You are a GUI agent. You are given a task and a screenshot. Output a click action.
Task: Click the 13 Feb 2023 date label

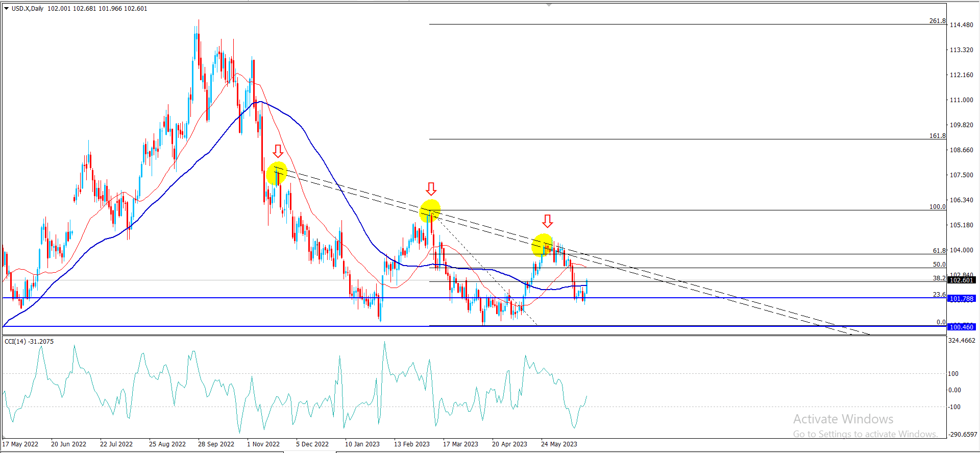tap(412, 444)
